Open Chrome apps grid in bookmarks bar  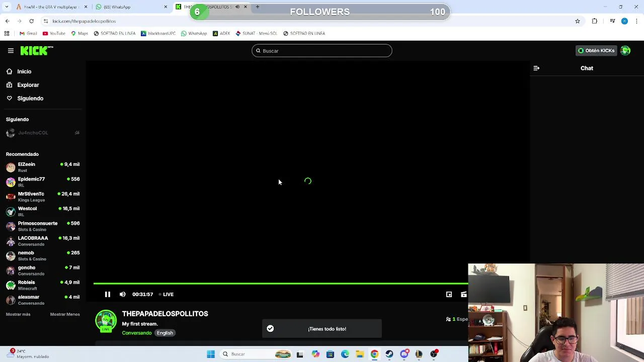(7, 33)
